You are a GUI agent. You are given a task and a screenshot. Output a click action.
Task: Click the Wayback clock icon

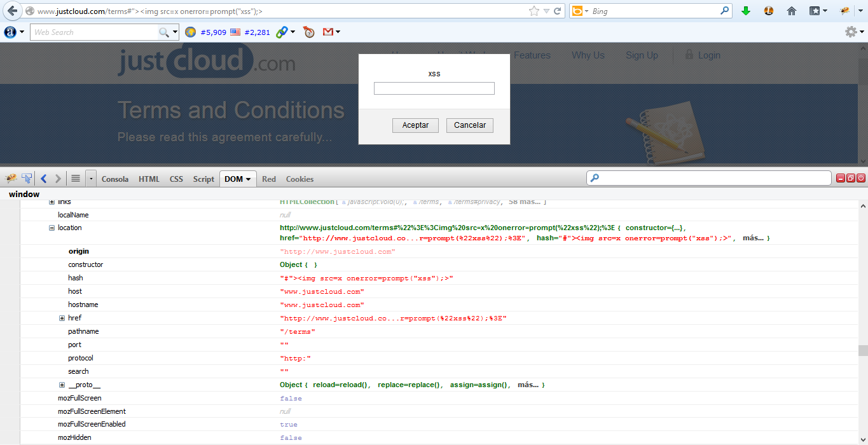pyautogui.click(x=309, y=32)
